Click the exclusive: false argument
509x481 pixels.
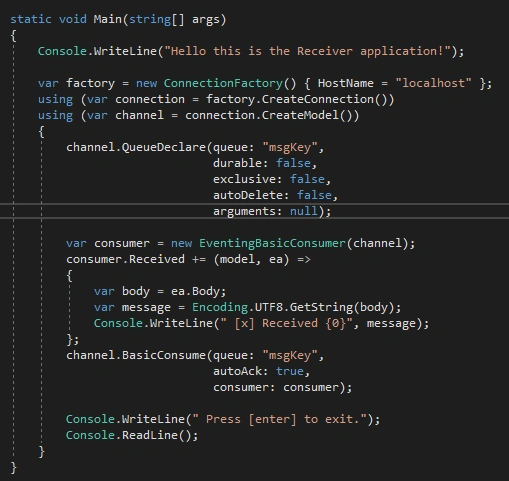(268, 179)
